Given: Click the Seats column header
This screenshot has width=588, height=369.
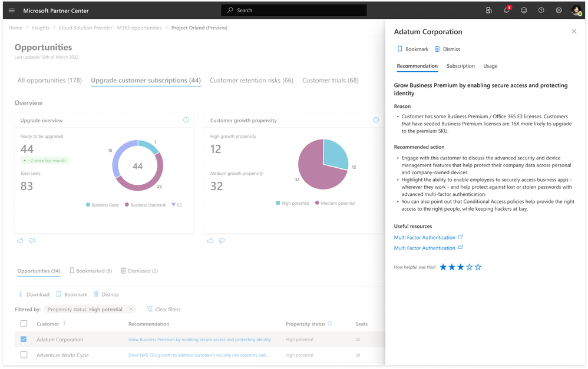Looking at the screenshot, I should [362, 324].
